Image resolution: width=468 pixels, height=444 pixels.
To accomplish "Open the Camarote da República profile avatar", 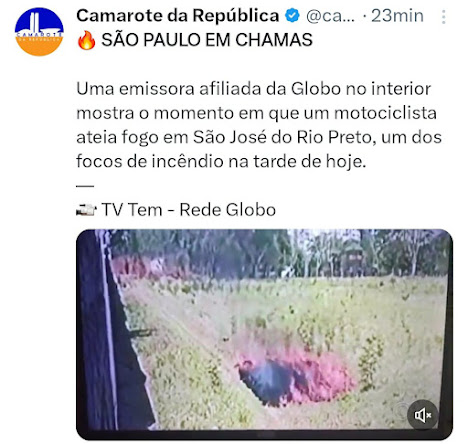I will pos(39,32).
